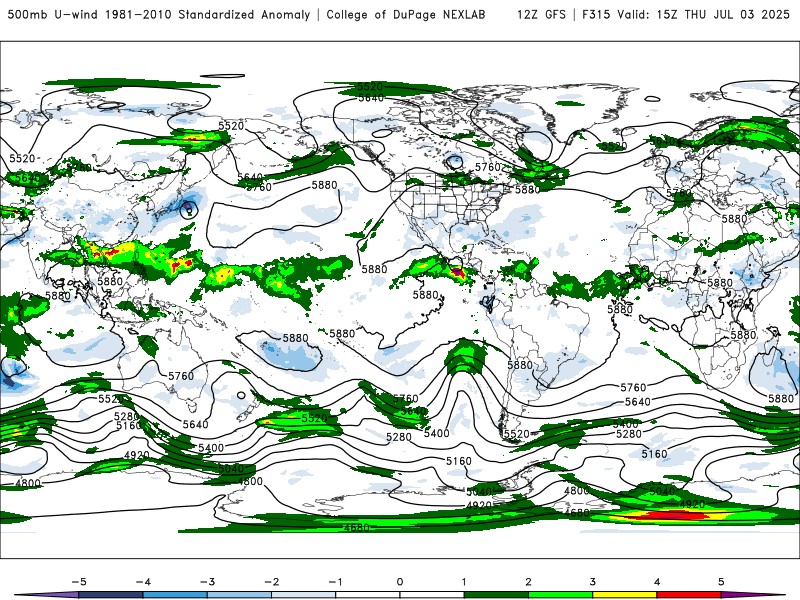The width and height of the screenshot is (800, 600).
Task: Click "F315 Valid: 15Z THU JUL 03 2025"
Action: coord(686,14)
